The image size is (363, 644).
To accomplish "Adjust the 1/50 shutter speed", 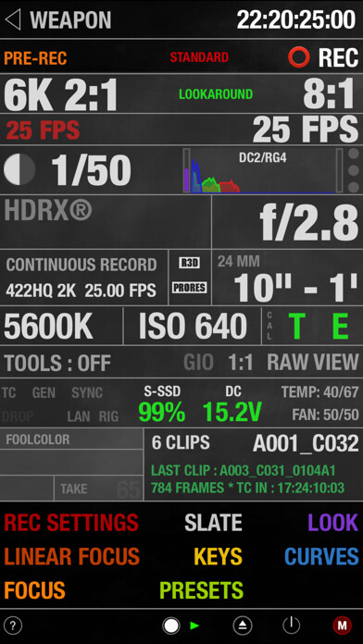I will pyautogui.click(x=92, y=170).
